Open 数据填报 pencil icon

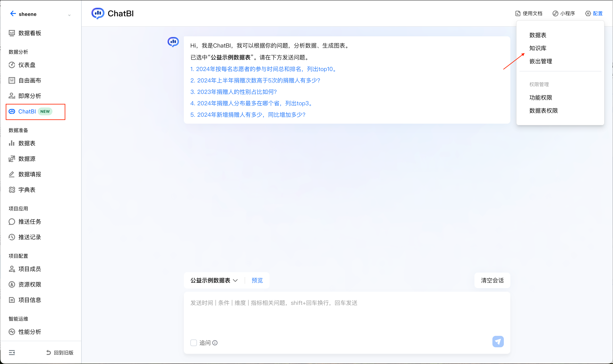tap(12, 174)
